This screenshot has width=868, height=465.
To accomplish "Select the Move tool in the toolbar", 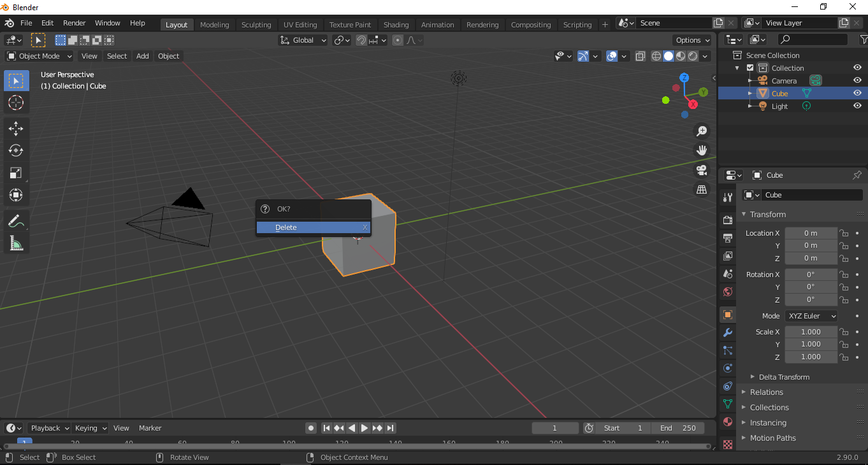I will click(x=16, y=128).
